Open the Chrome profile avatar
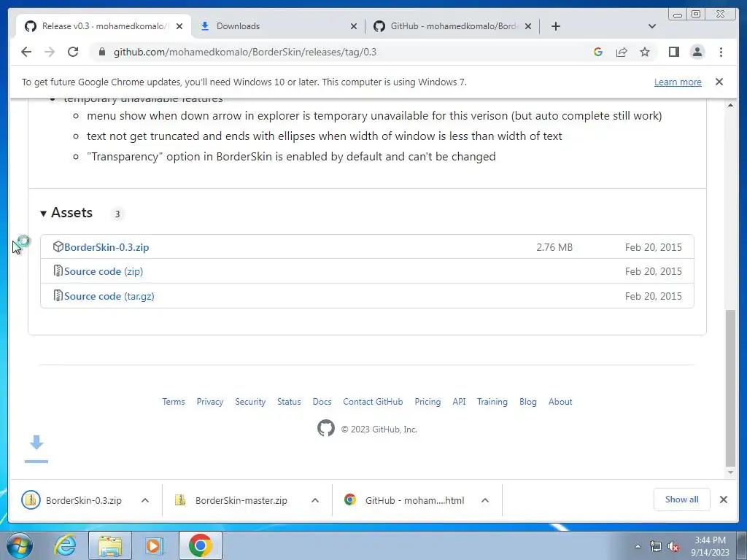 [697, 52]
